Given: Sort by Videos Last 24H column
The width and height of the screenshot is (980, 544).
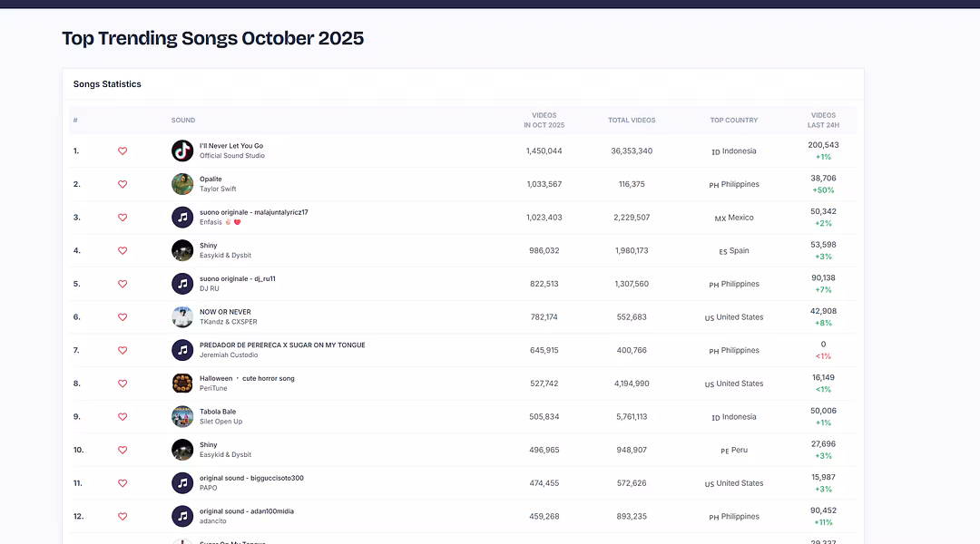Looking at the screenshot, I should click(x=823, y=120).
